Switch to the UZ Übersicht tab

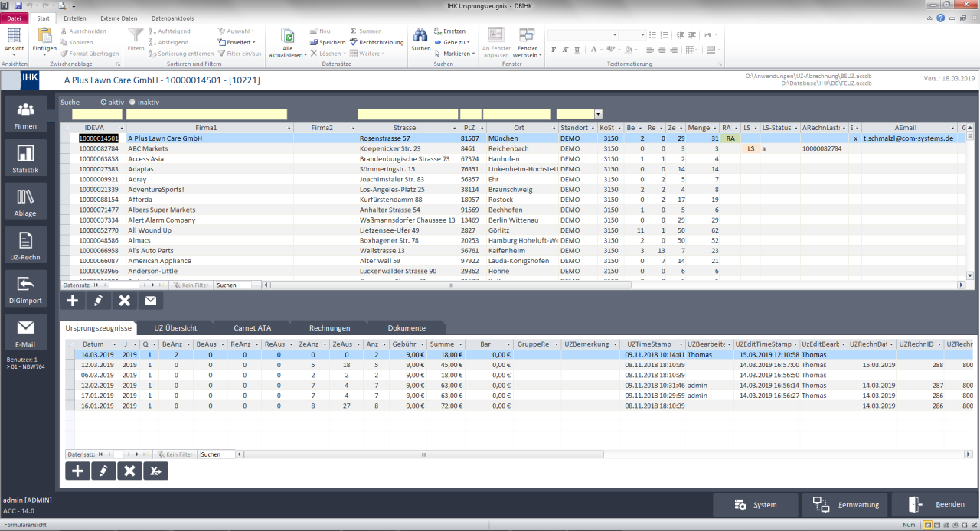[x=175, y=327]
